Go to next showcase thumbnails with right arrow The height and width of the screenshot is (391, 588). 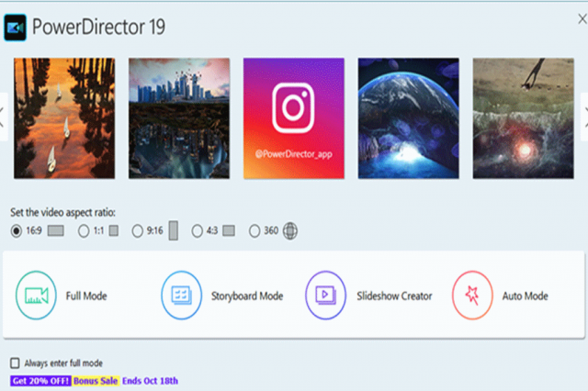pyautogui.click(x=584, y=117)
